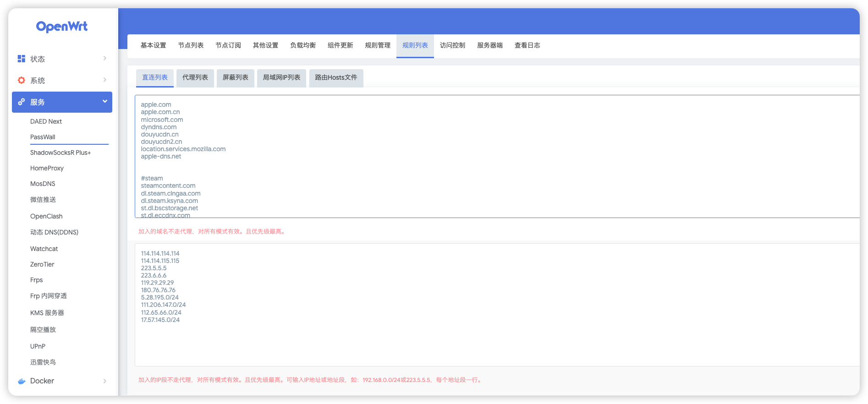Click the 114.114.114.114 line in IP list

[160, 253]
